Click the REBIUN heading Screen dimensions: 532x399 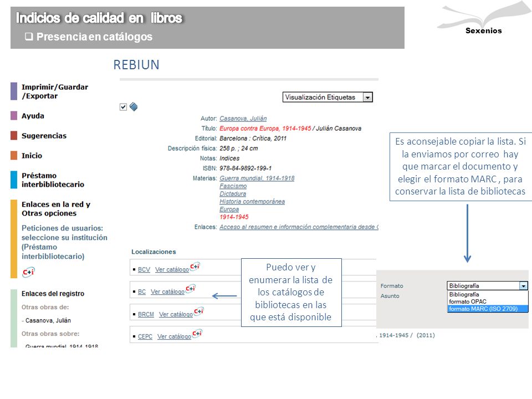[136, 65]
